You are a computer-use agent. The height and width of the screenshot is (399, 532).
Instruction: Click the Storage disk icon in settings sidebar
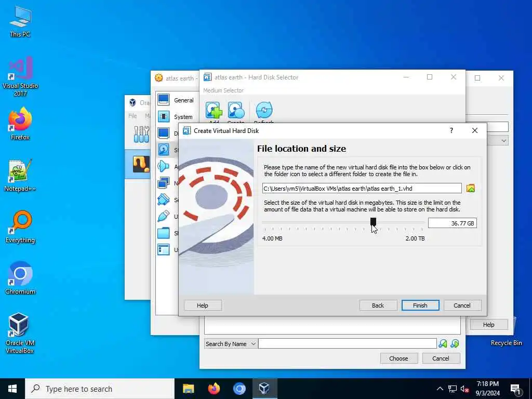click(164, 150)
